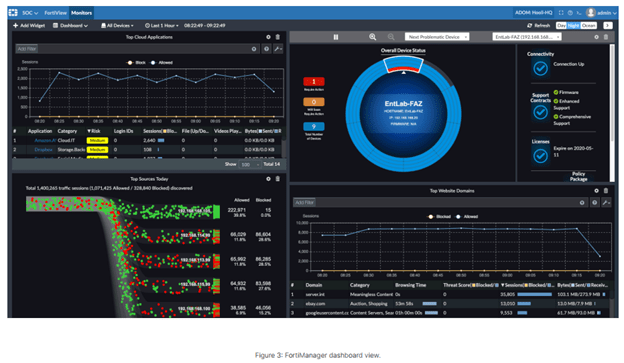This screenshot has width=624, height=363.
Task: Sort cloud applications by Risk column
Action: point(94,131)
